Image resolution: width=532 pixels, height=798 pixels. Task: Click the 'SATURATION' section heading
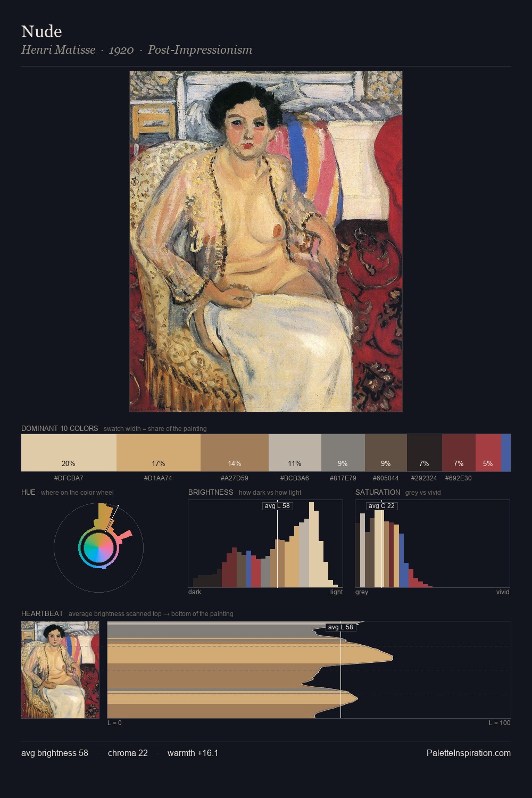tap(378, 492)
